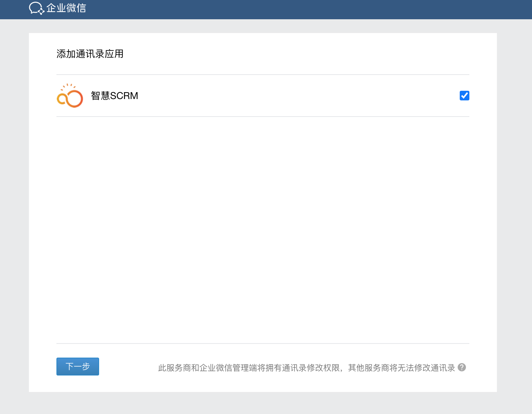
Task: Click empty space in the 智慧SCRM row
Action: (x=292, y=96)
